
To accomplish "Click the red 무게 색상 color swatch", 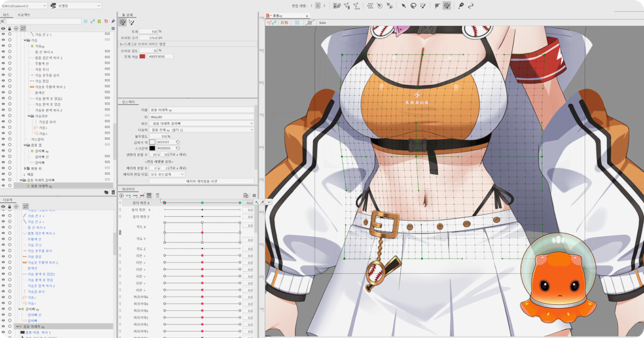I will tap(143, 56).
